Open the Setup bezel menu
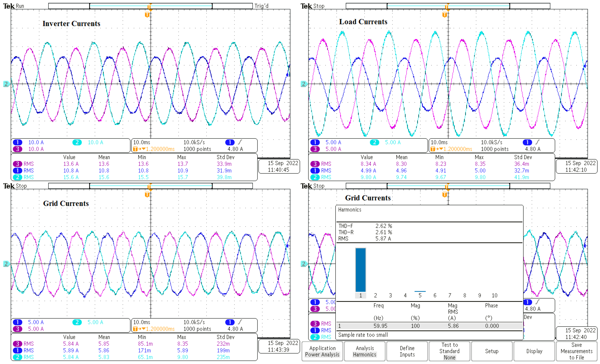The width and height of the screenshot is (600, 364). pyautogui.click(x=492, y=351)
